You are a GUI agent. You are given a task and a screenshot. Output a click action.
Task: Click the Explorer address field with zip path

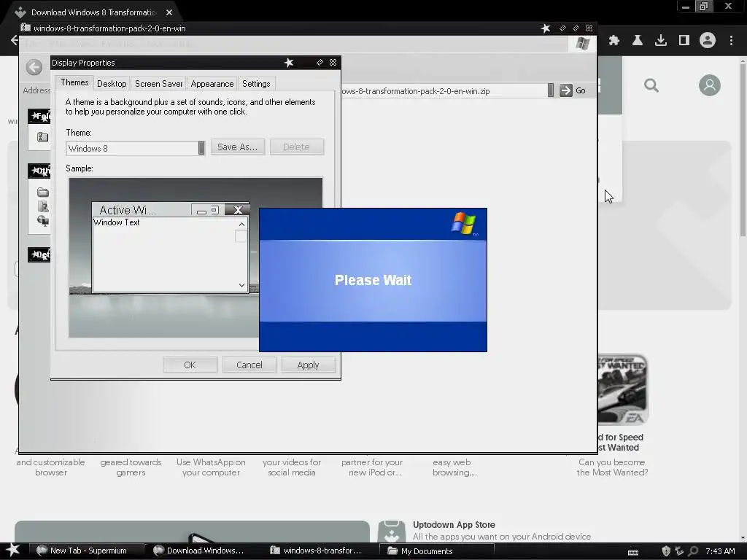[443, 91]
